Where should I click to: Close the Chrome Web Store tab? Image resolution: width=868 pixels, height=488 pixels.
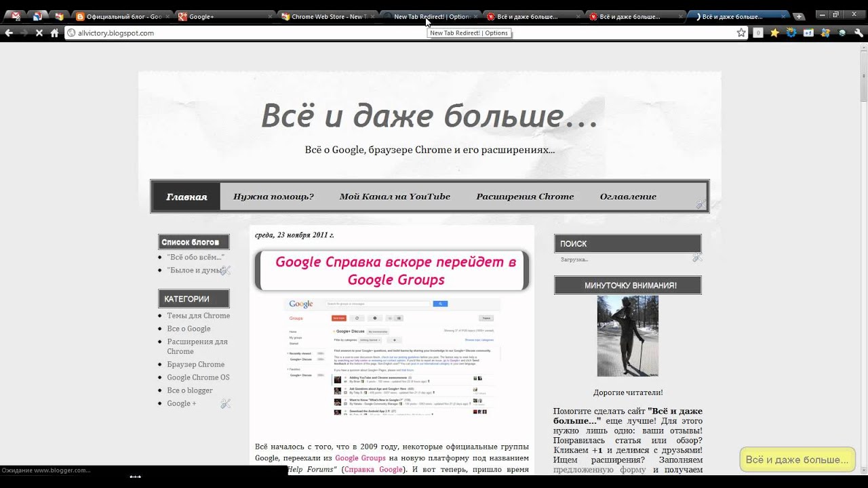[x=372, y=17]
